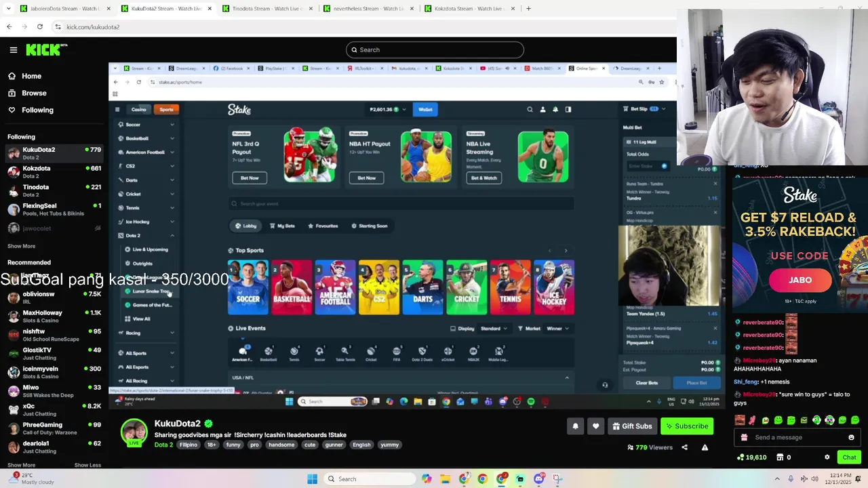Switch to Kokzdota Stream browser tab
The width and height of the screenshot is (868, 488).
tap(470, 9)
